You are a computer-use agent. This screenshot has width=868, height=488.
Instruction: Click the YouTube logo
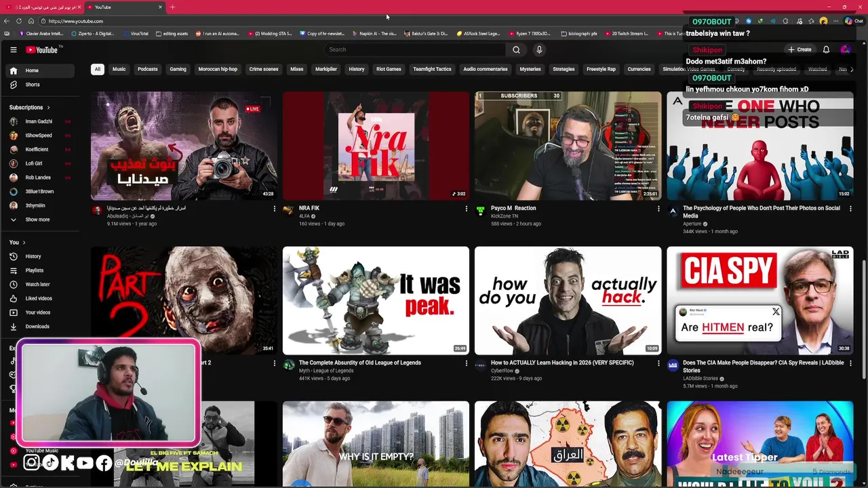pos(43,49)
